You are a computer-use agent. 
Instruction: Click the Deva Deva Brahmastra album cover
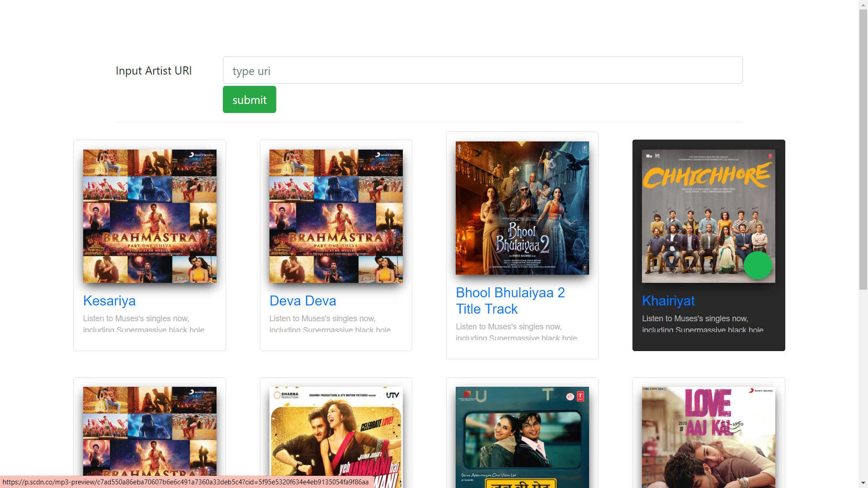tap(336, 216)
